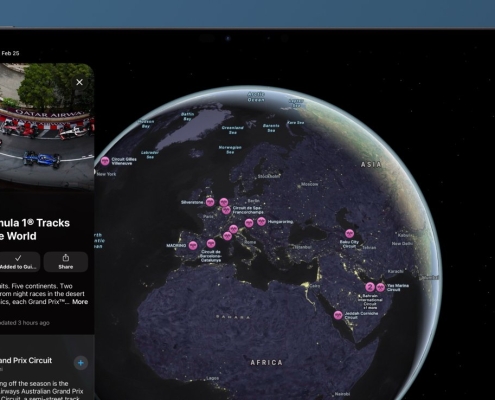495x400 pixels.
Task: Tap the Circuit Gilles Villeneuve pin
Action: (105, 161)
